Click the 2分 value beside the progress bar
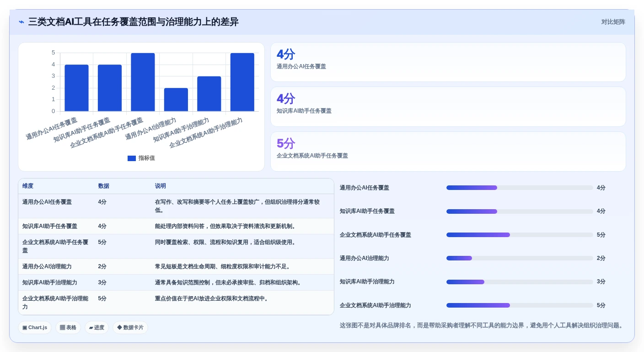Screen dimensions: 644x352 pos(601,258)
